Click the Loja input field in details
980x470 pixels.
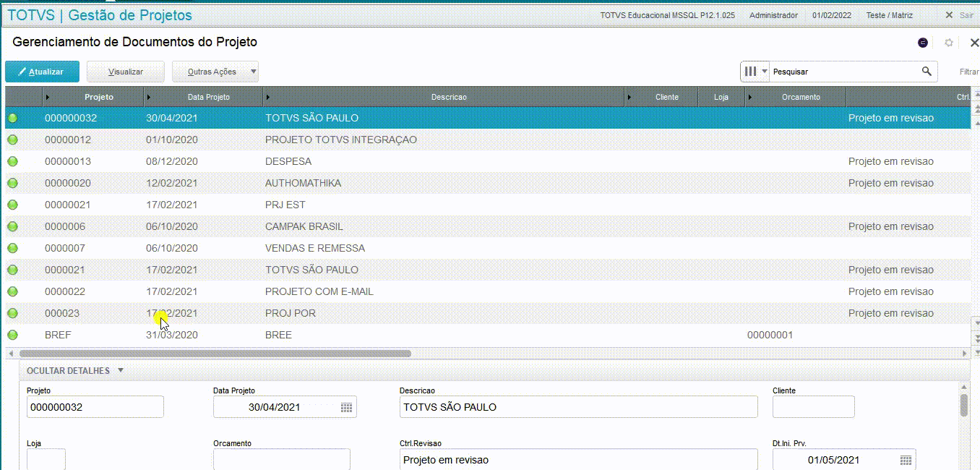(46, 460)
